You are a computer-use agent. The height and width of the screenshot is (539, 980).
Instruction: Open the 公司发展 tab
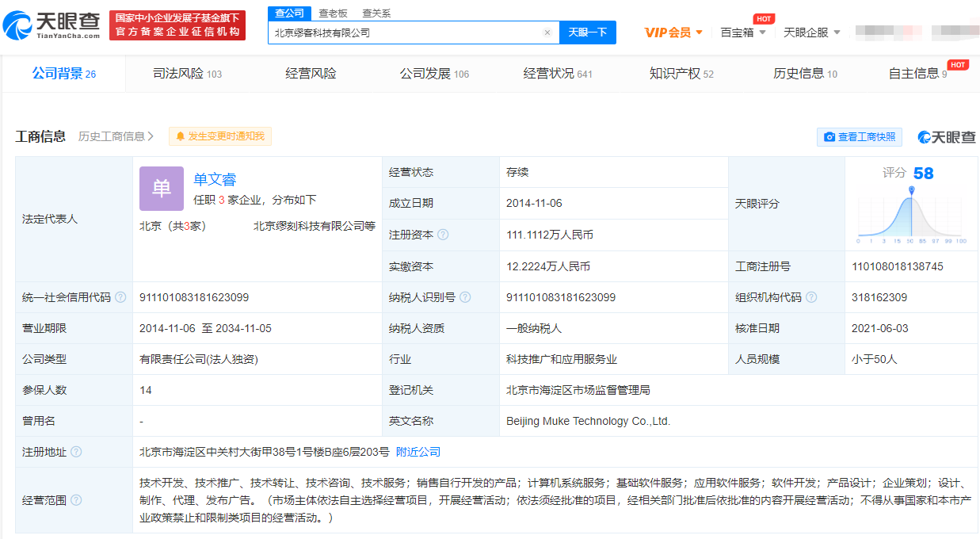pyautogui.click(x=434, y=74)
